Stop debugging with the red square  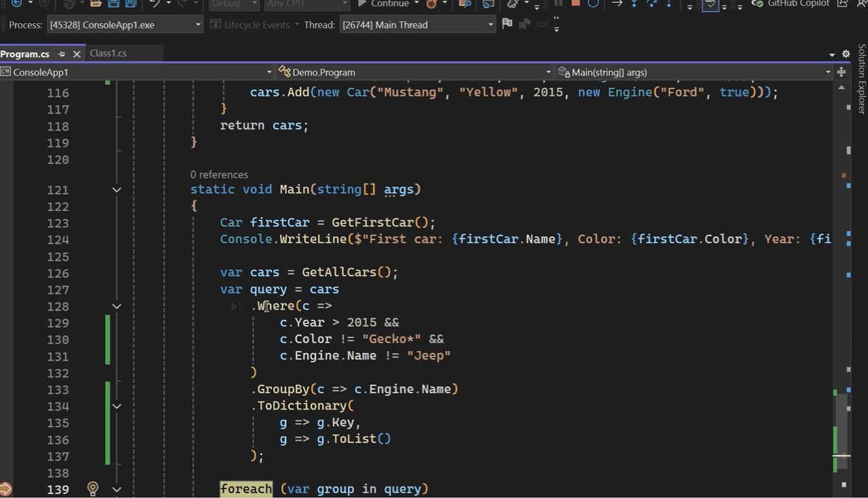tap(576, 3)
